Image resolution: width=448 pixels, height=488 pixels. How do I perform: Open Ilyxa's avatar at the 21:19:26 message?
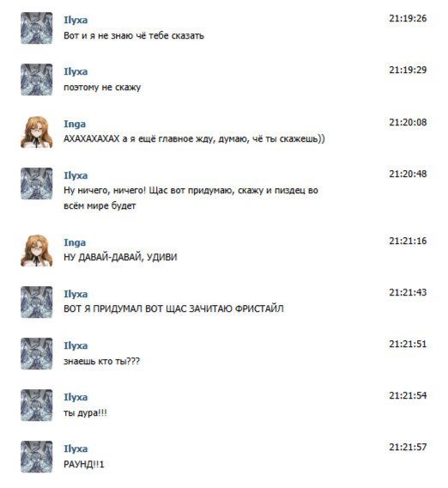click(x=36, y=28)
